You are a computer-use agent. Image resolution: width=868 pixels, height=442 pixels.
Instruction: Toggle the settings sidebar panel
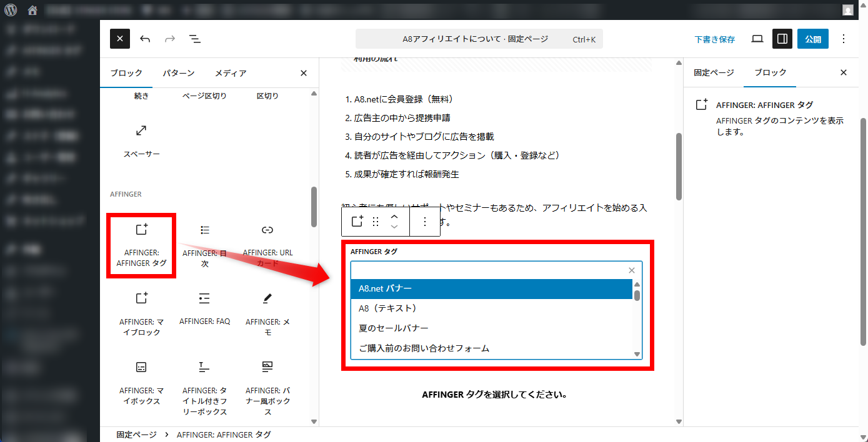[782, 39]
